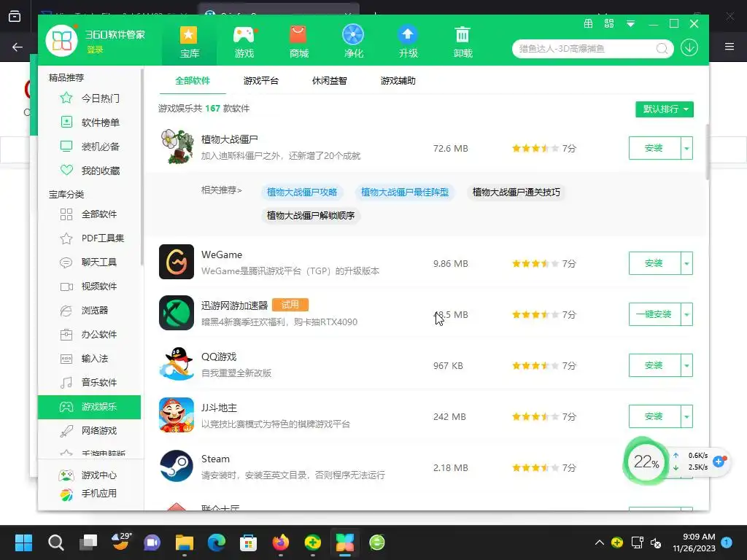Expand install options for 植物大战僵尸
Screen dimensions: 747x560
point(687,148)
